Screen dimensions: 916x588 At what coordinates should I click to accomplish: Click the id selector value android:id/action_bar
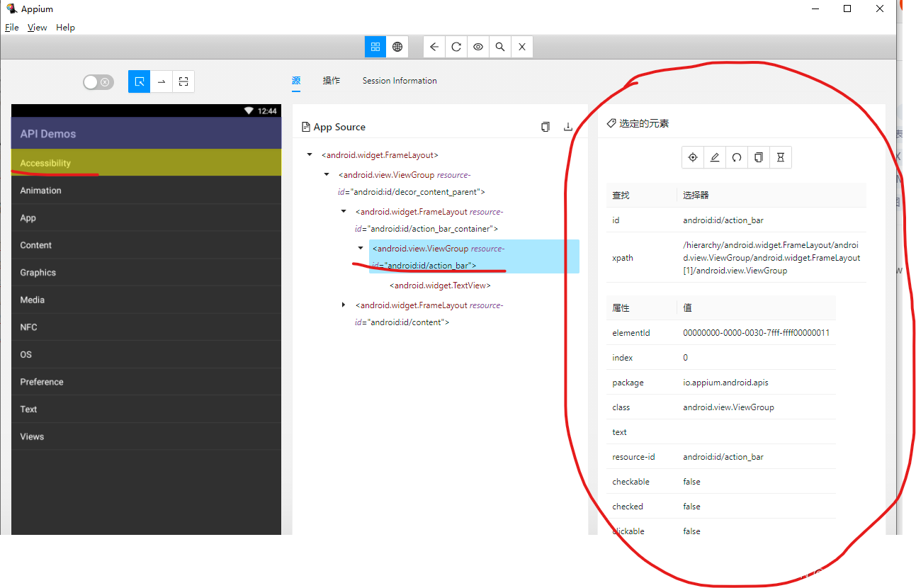(723, 220)
